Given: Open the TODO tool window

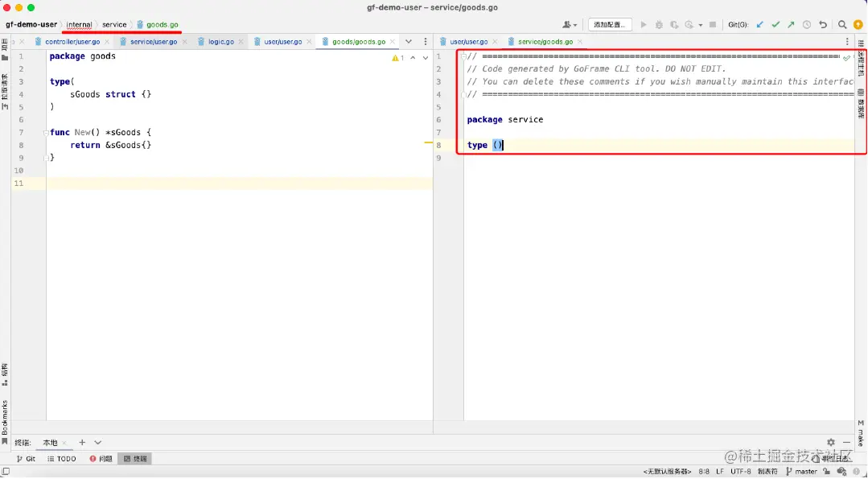Looking at the screenshot, I should click(x=61, y=459).
